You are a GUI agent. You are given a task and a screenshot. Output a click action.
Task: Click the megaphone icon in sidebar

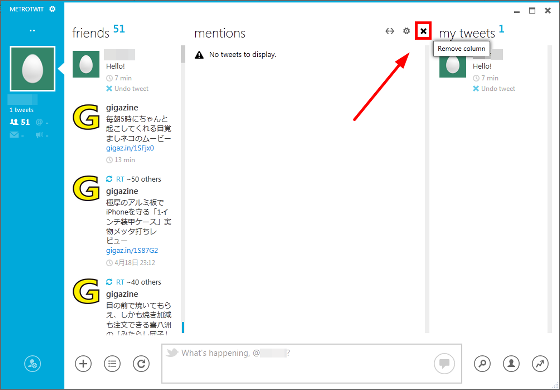pyautogui.click(x=41, y=135)
